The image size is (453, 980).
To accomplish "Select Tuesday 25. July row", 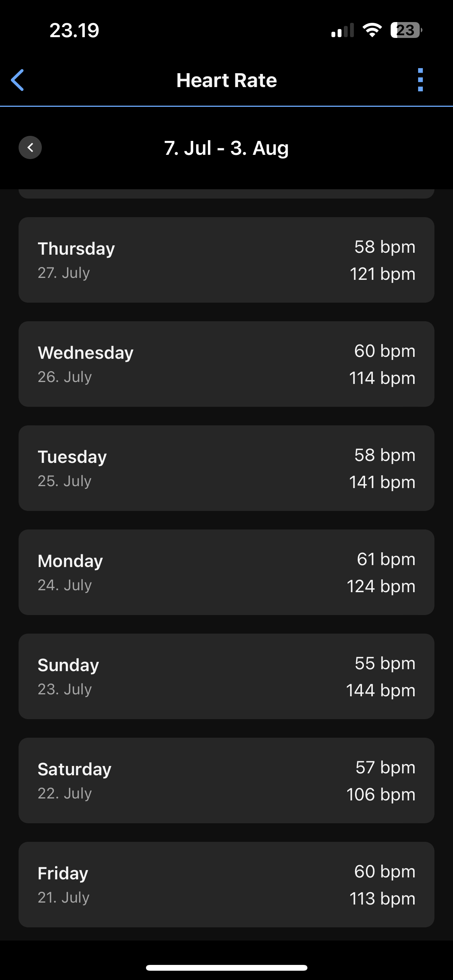I will [226, 468].
